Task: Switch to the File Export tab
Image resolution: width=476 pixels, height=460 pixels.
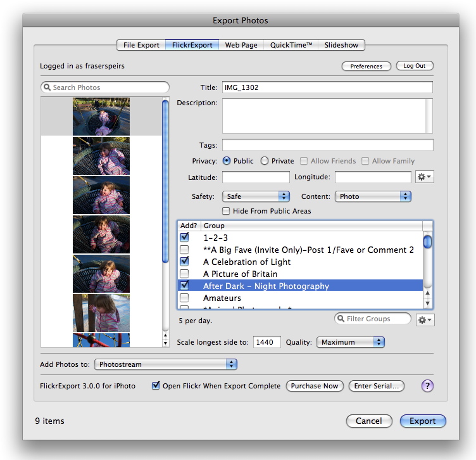Action: pos(141,45)
